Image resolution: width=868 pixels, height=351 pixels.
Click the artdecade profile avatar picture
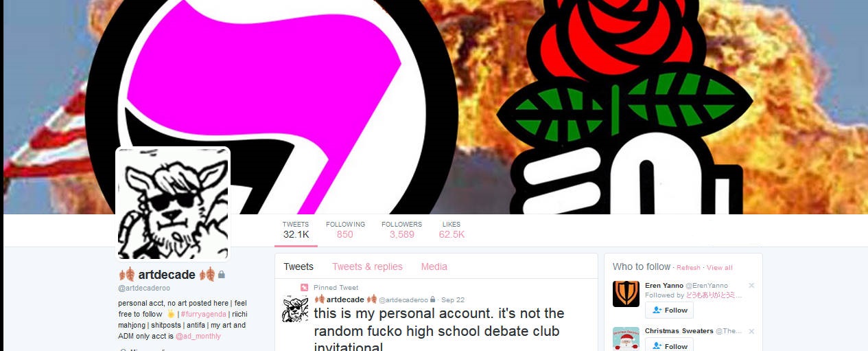(173, 204)
